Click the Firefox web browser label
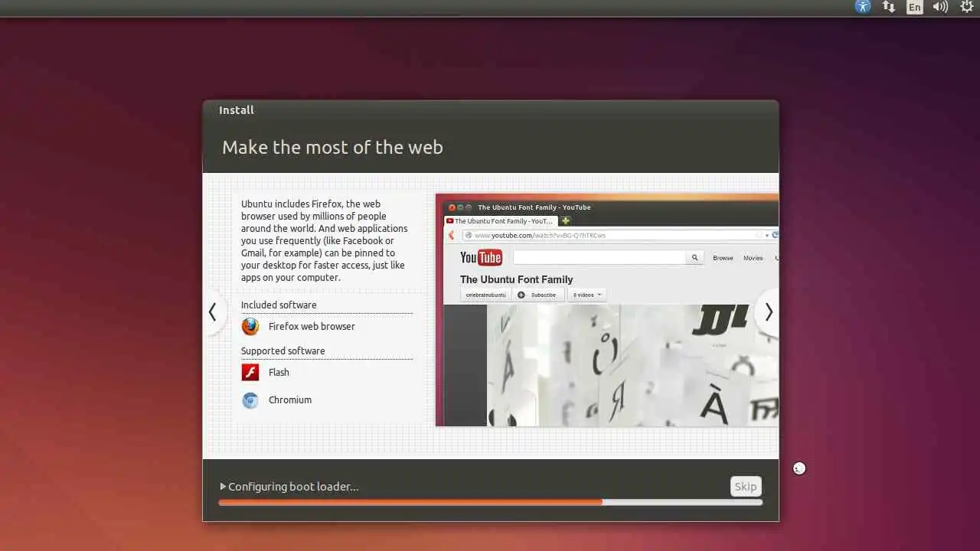This screenshot has height=551, width=980. click(x=312, y=327)
